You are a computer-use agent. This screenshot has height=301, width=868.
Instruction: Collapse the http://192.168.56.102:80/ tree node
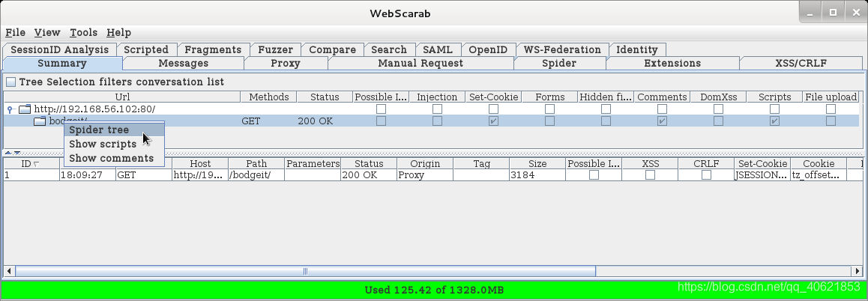pos(10,109)
